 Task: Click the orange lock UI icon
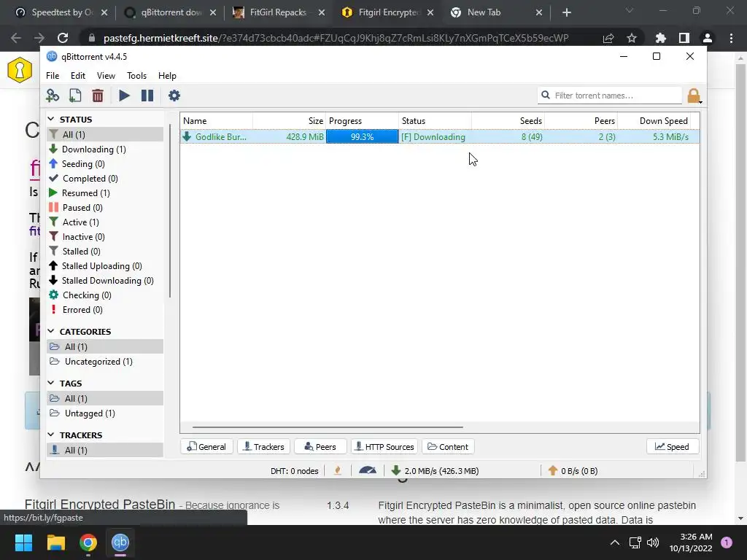click(693, 96)
